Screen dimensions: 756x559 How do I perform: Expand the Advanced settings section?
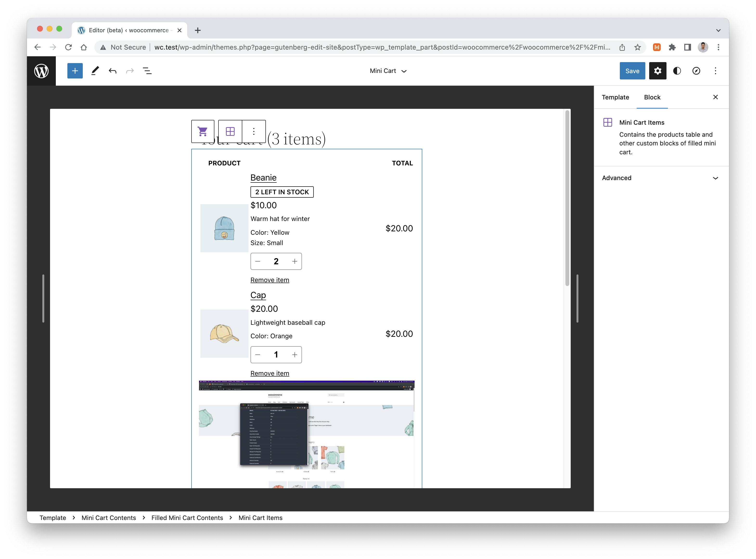[660, 178]
